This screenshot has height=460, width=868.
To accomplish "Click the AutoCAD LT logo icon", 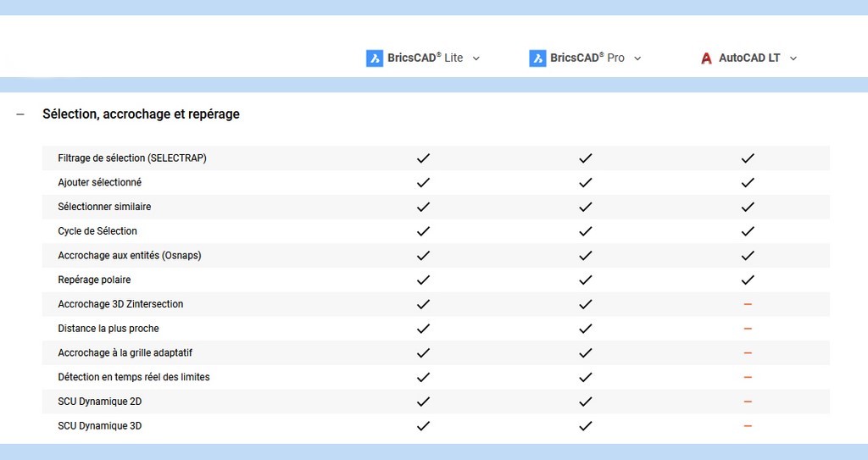I will coord(706,58).
